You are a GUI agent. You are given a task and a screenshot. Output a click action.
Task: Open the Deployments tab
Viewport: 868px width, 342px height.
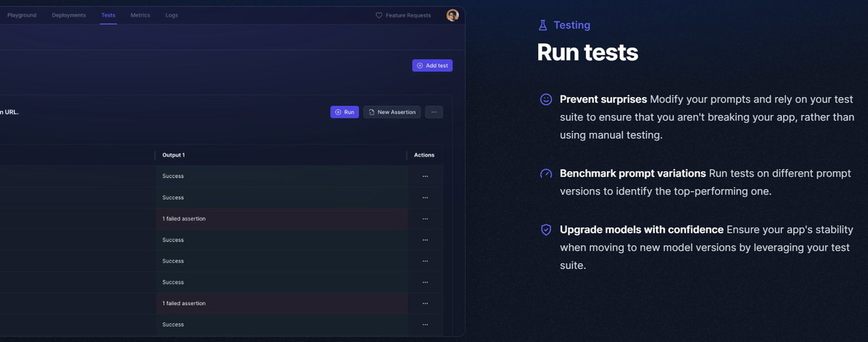pyautogui.click(x=69, y=15)
